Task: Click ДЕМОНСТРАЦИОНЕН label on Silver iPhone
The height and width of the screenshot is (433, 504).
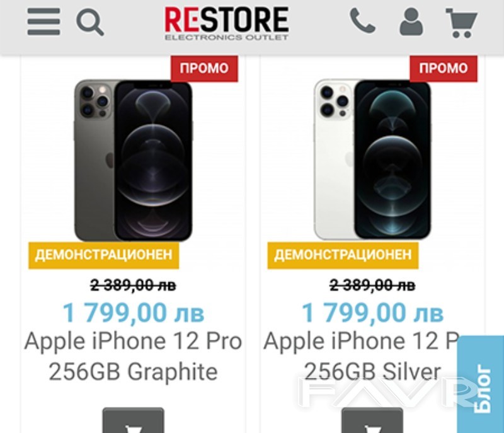Action: tap(343, 255)
